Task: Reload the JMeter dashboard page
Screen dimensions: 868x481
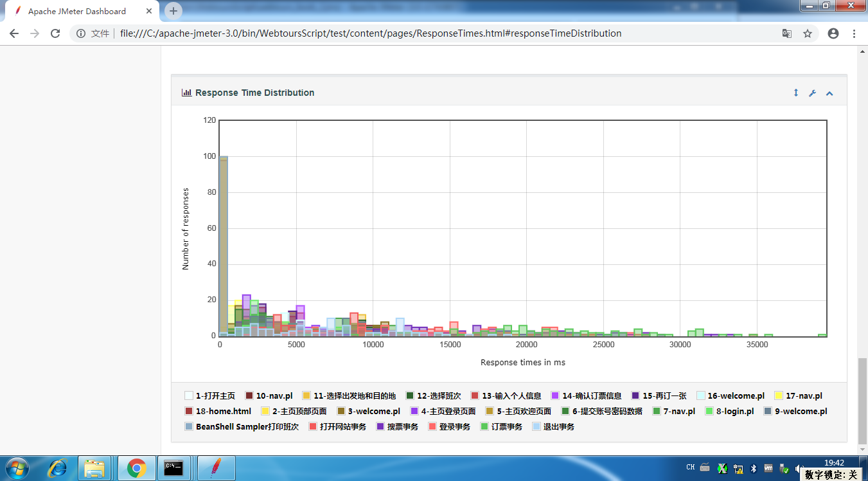Action: [x=55, y=33]
